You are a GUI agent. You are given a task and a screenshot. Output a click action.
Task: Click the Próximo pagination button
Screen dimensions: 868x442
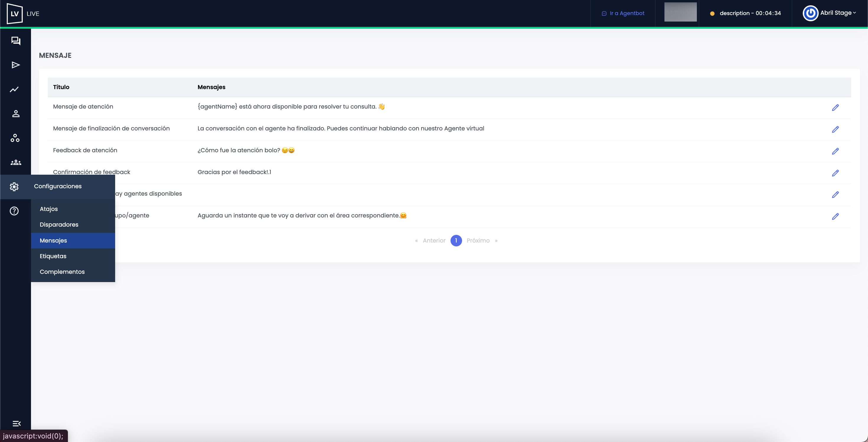point(478,241)
